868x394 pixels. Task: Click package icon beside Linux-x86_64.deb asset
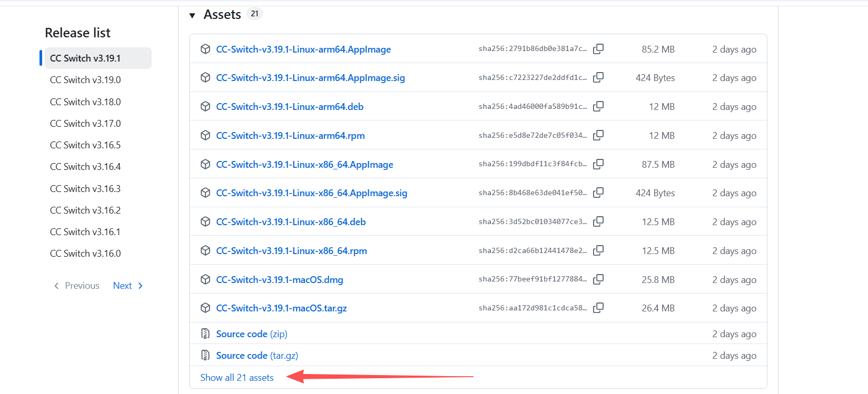pyautogui.click(x=205, y=221)
